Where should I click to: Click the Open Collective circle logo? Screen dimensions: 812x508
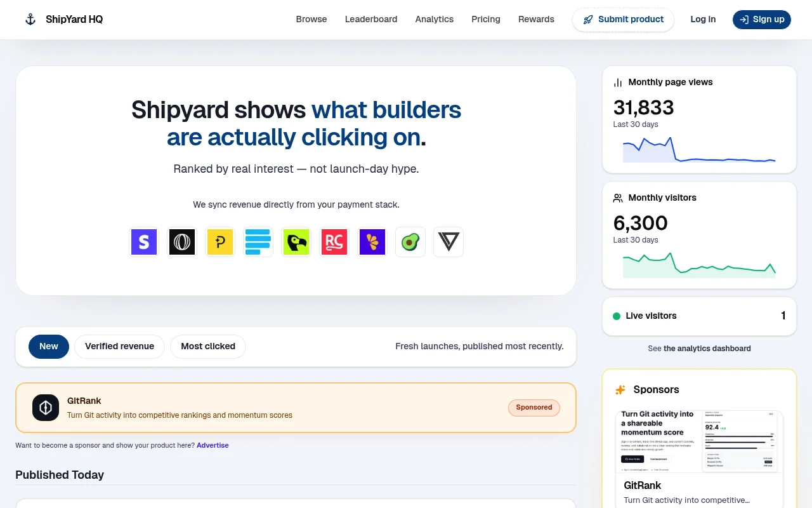182,242
